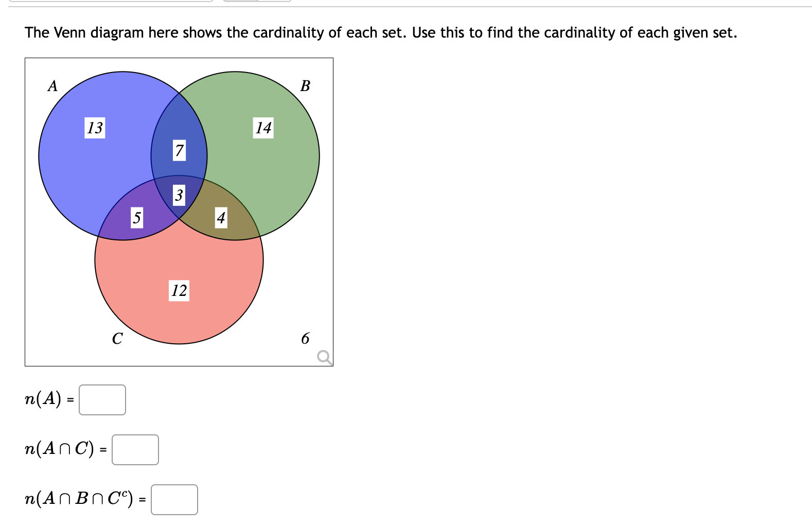Click the region labeled 12 in circle C
Viewport: 812px width, 527px height.
(x=179, y=291)
